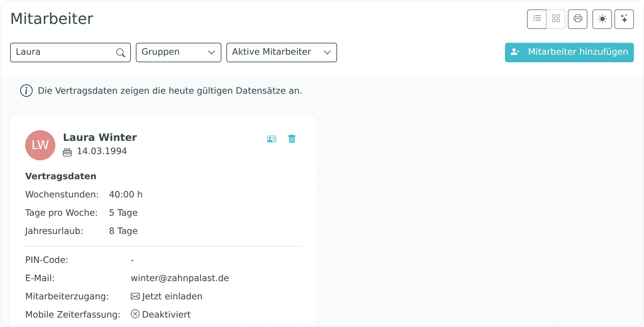Click the 8 Tage Jahresurlaub value
This screenshot has height=327, width=644.
(x=123, y=231)
